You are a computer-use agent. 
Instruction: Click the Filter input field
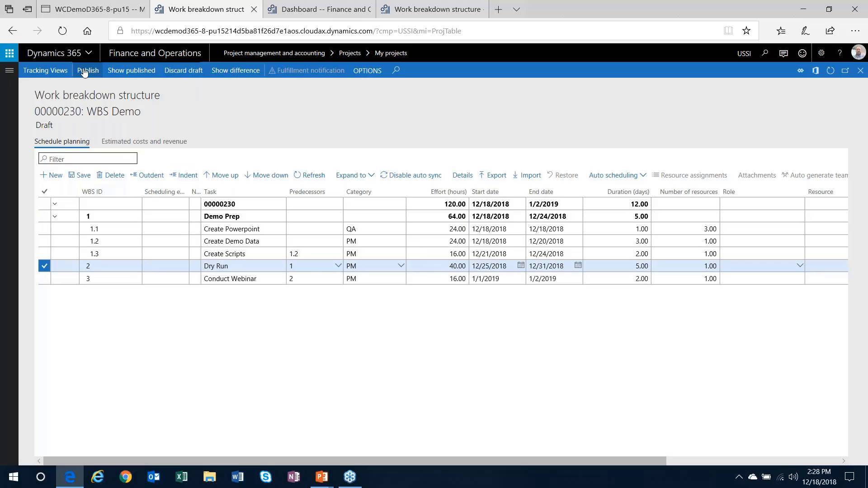coord(87,158)
